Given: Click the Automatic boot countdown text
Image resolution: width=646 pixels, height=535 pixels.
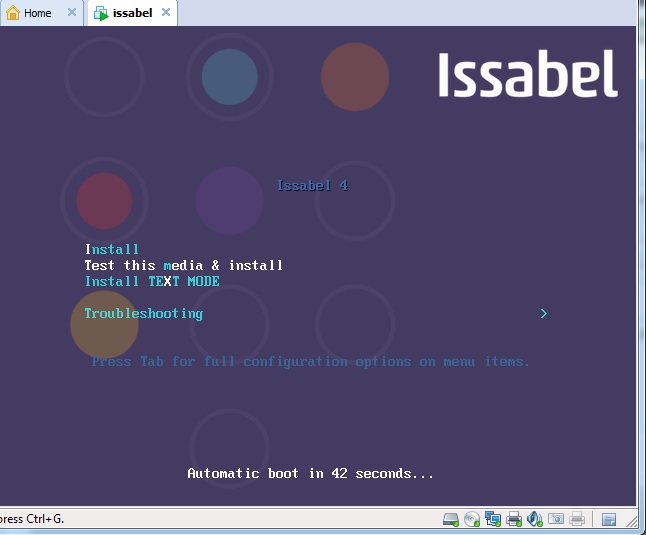Looking at the screenshot, I should (310, 473).
